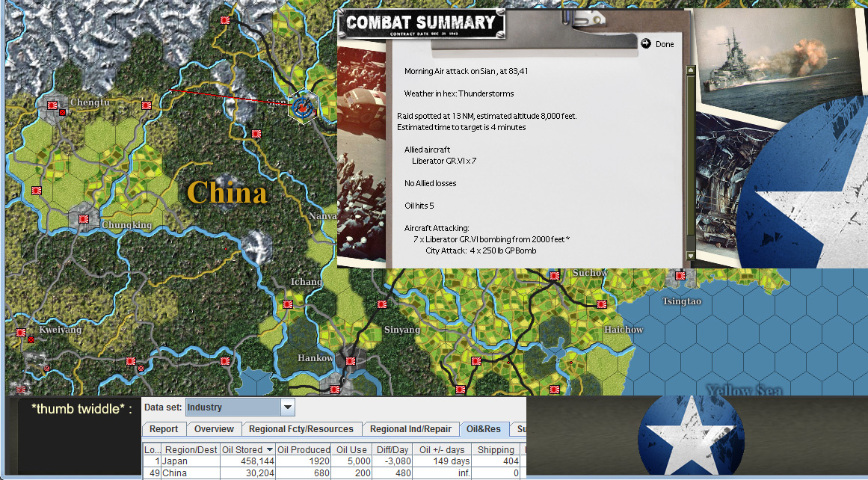Sort by the Diff/Day column header
The image size is (868, 480).
pyautogui.click(x=392, y=449)
